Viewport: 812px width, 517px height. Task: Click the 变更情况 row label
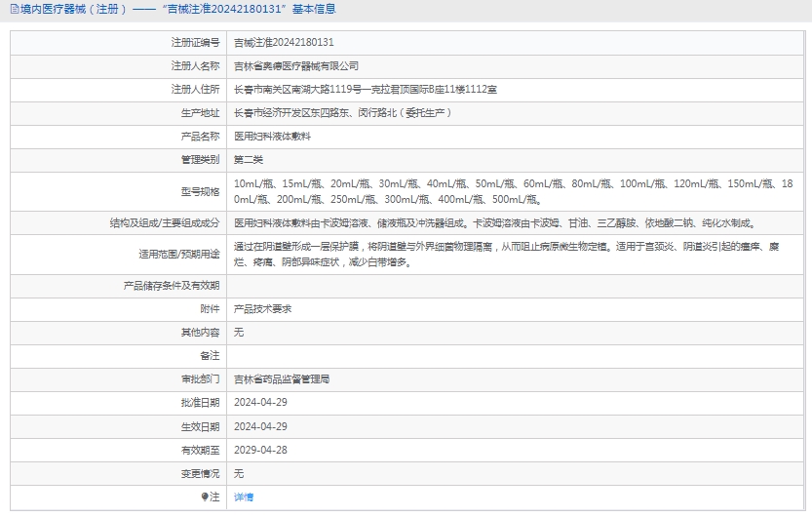(x=200, y=473)
